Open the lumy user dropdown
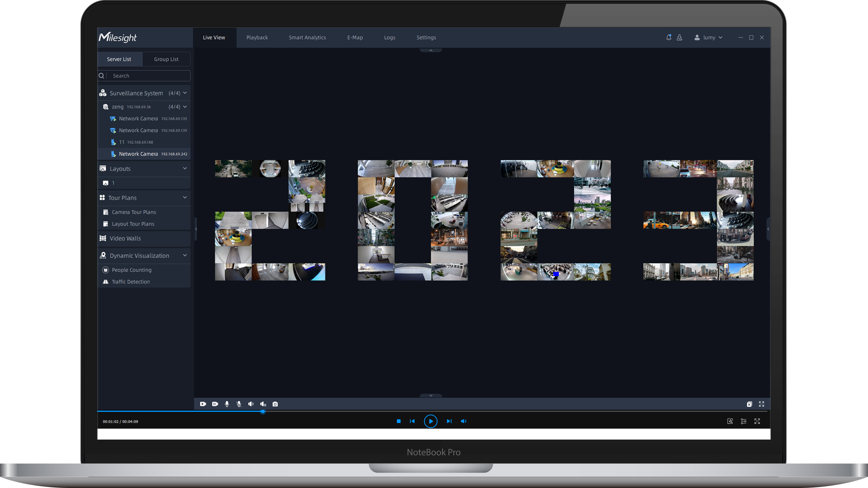 pyautogui.click(x=709, y=37)
